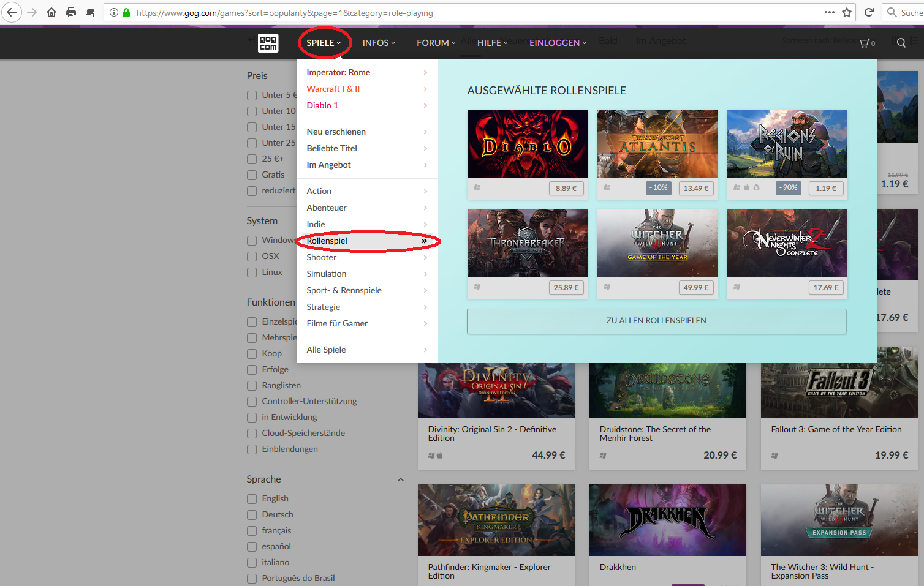Select the italiano language checkbox
924x586 pixels.
click(x=252, y=563)
